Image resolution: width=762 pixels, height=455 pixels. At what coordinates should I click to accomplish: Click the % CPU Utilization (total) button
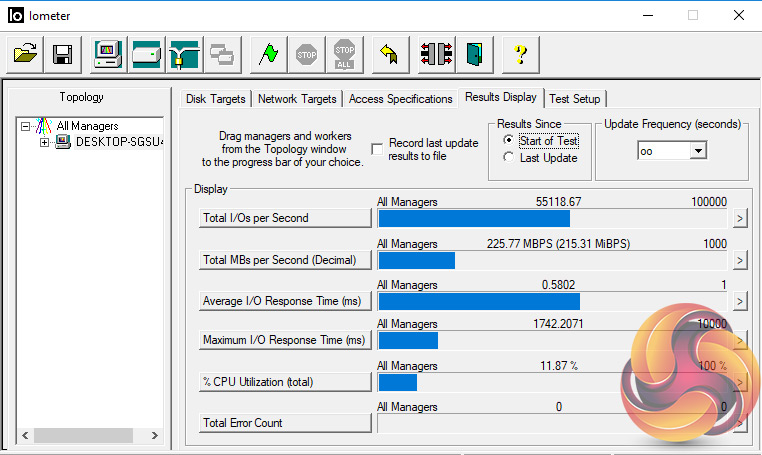285,382
